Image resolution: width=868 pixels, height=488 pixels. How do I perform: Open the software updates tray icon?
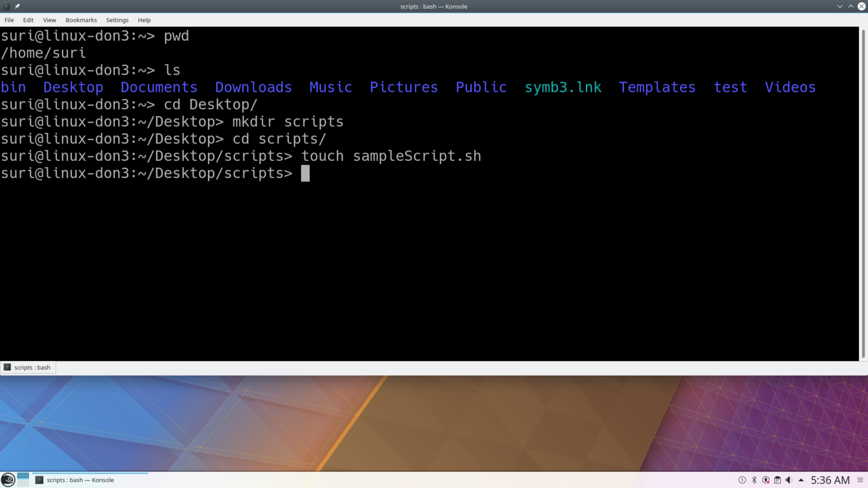point(766,480)
